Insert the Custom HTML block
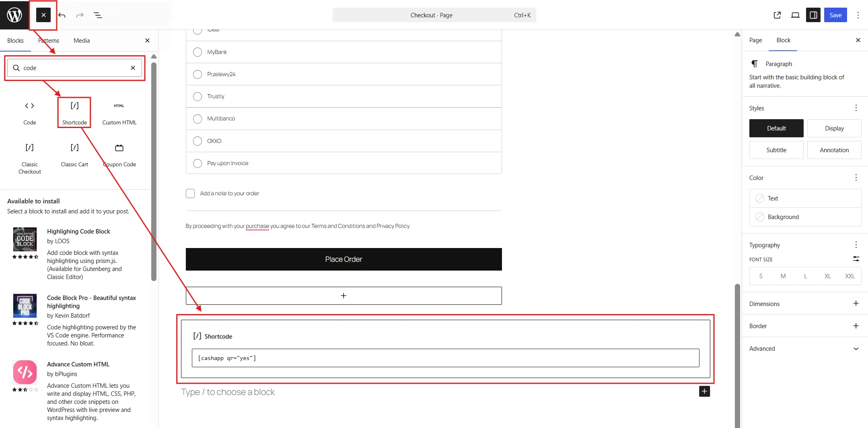 tap(119, 113)
